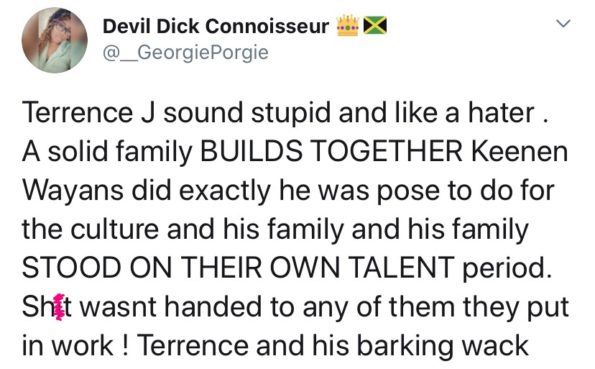
Task: Click the phrase "in work !" in the last line
Action: (x=76, y=346)
